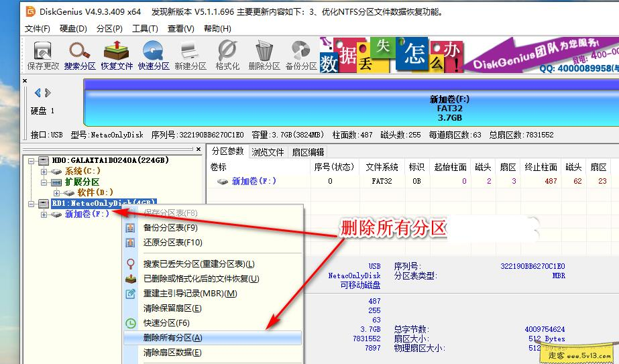The height and width of the screenshot is (364, 619).
Task: Switch to the 浏览文件 tab
Action: (x=268, y=152)
